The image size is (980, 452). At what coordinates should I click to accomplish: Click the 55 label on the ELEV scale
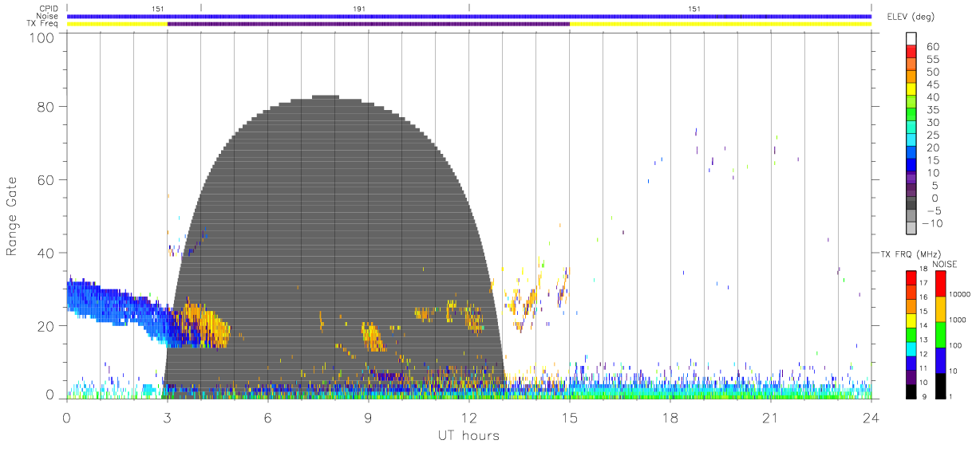(933, 60)
